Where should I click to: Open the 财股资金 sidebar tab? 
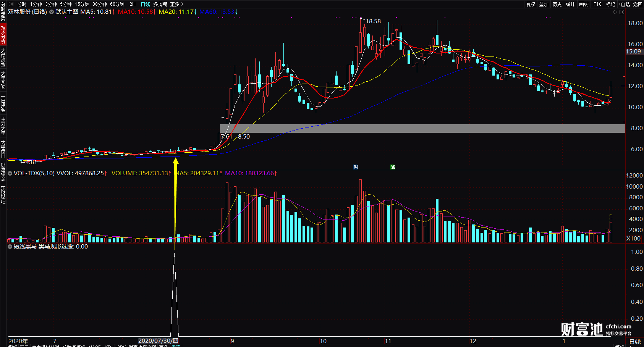tap(3, 172)
